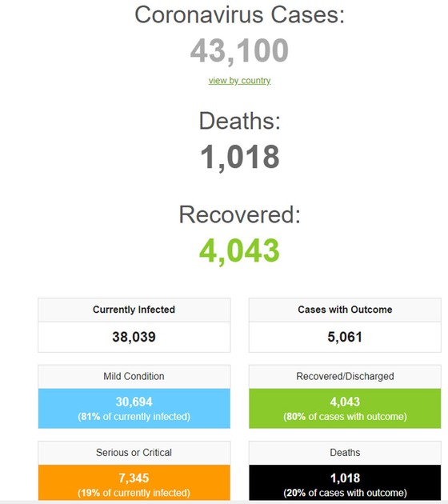Click the Cases with Outcome header
Screen dimensions: 448x504
point(345,310)
